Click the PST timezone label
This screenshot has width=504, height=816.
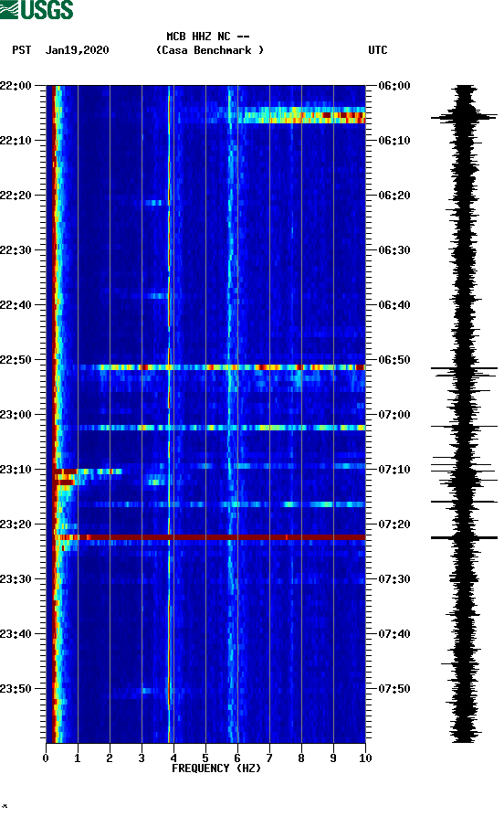coord(21,50)
